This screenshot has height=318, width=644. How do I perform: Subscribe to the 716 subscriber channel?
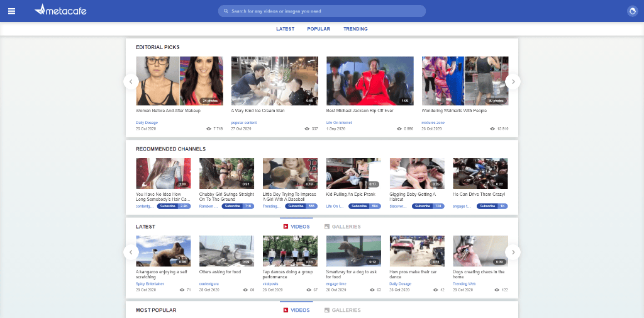(237, 206)
